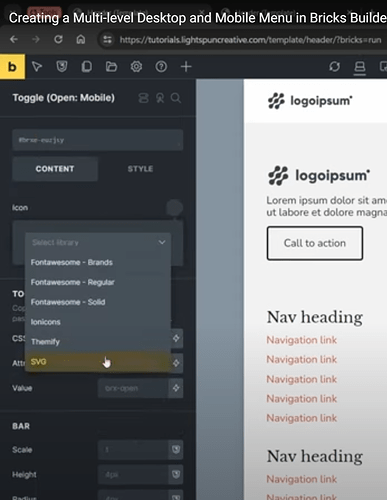Open the settings gear icon in toolbar

coord(136,67)
